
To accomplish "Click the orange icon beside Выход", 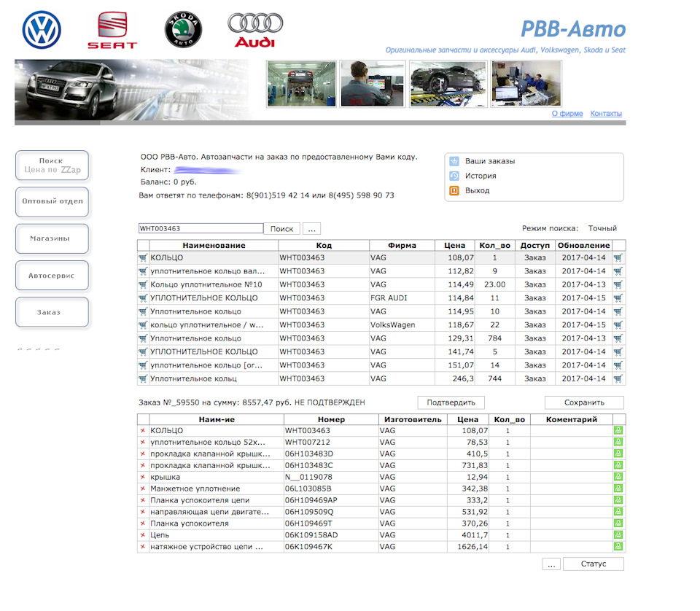I will point(454,190).
